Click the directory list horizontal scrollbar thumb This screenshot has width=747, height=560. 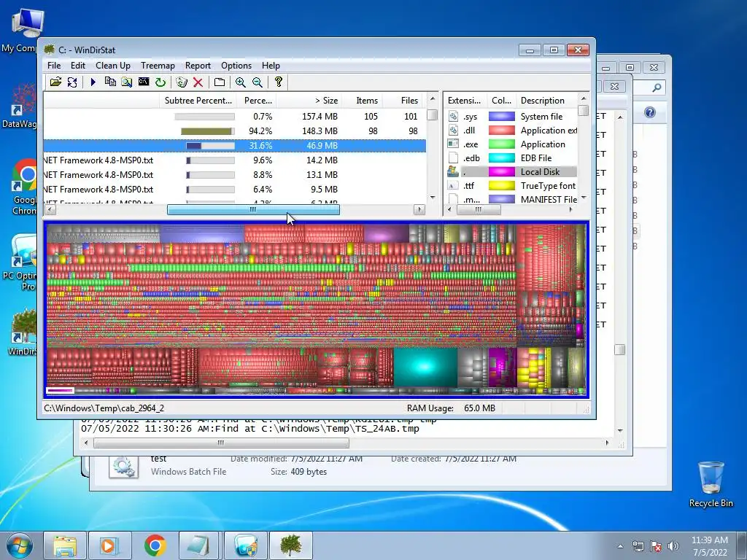tap(253, 209)
